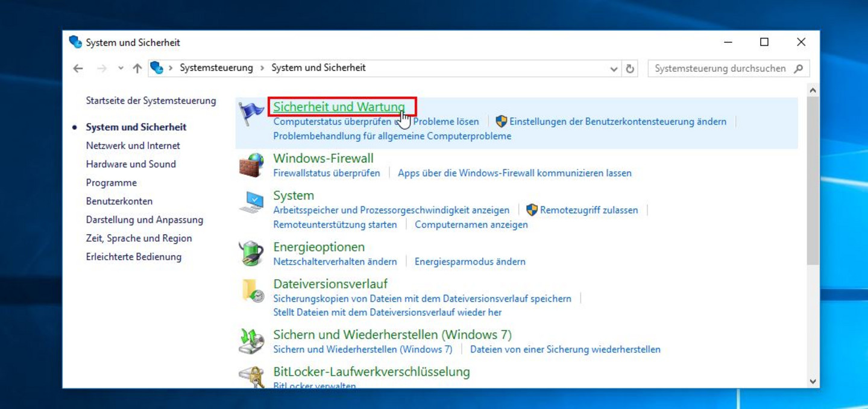Maximize the System und Sicherheit window
Viewport: 868px width, 409px height.
pyautogui.click(x=764, y=42)
